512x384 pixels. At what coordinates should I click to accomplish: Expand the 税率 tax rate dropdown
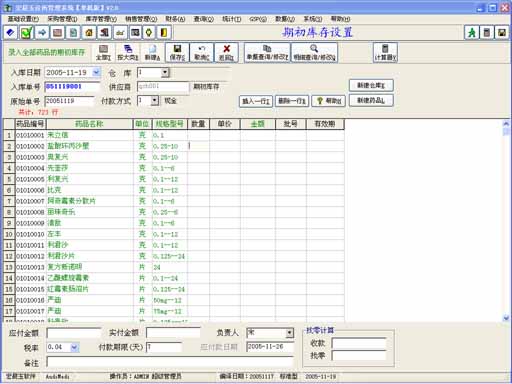(74, 347)
